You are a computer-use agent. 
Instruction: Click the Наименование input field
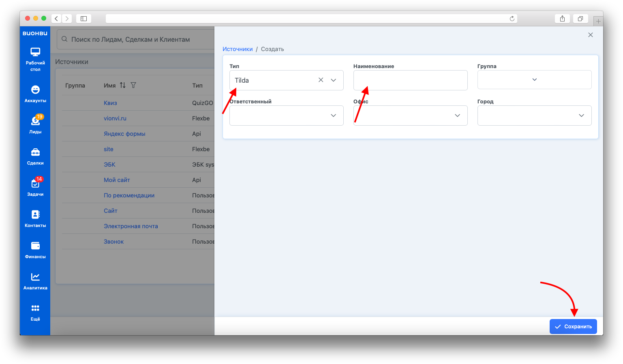point(410,80)
